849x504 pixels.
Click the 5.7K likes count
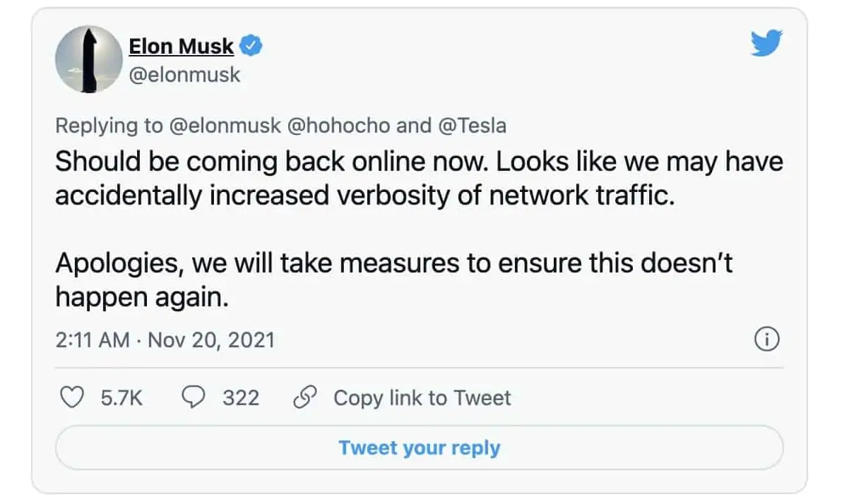pyautogui.click(x=121, y=398)
